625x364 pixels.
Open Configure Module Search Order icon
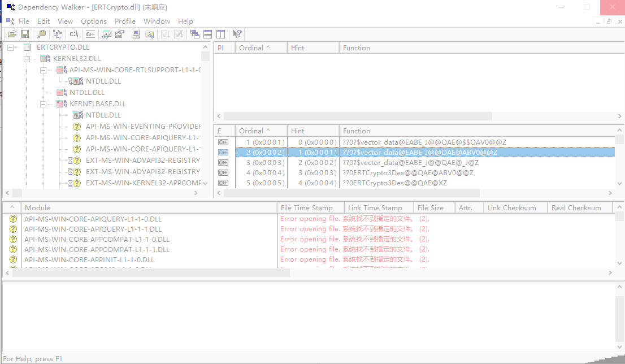click(x=149, y=34)
